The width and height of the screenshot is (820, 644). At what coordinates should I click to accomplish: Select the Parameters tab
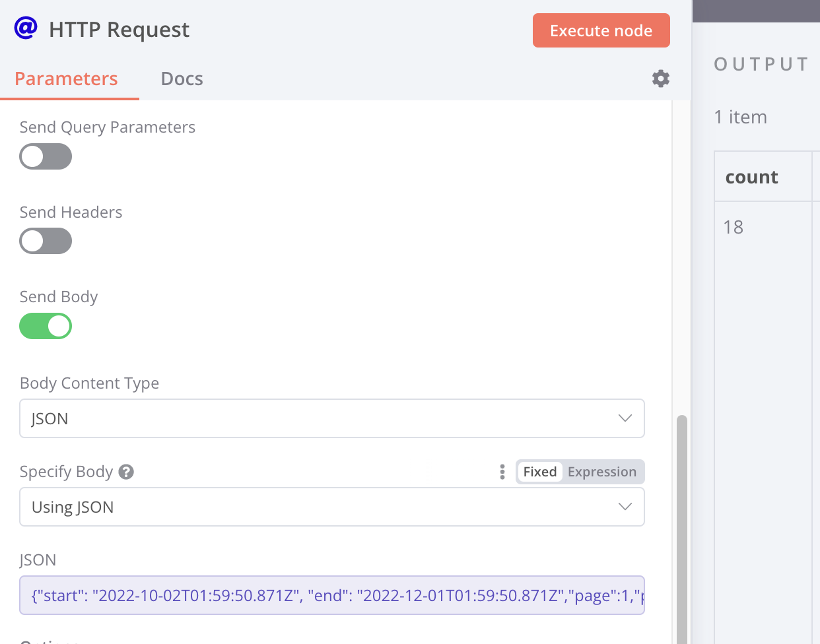[66, 78]
